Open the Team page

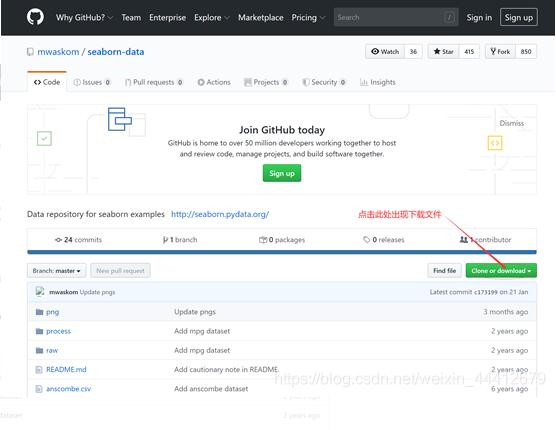[131, 17]
